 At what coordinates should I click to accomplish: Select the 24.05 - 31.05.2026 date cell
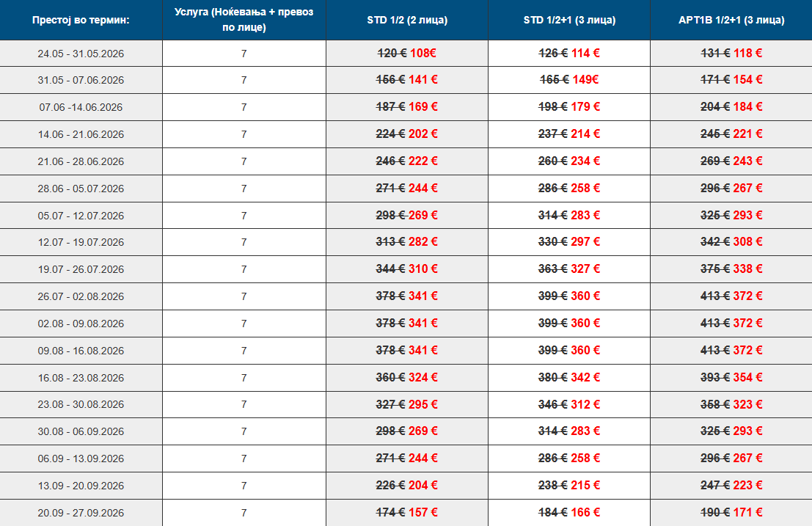pyautogui.click(x=81, y=53)
